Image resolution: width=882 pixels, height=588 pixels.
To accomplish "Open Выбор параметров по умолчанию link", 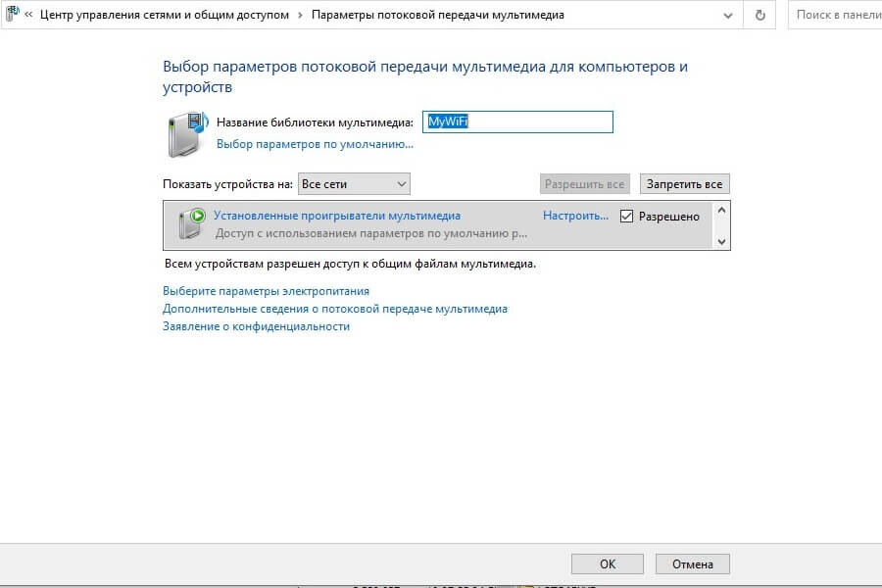I will 315,144.
